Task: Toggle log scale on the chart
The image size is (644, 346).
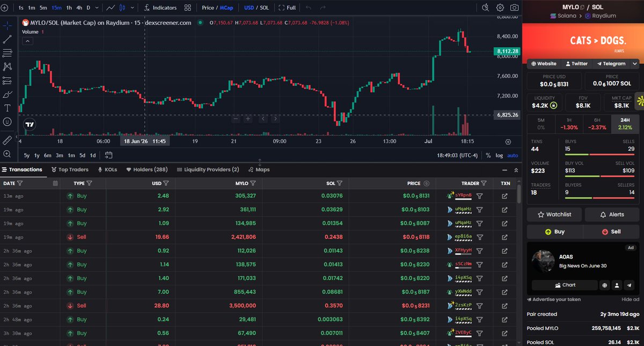Action: pos(499,155)
